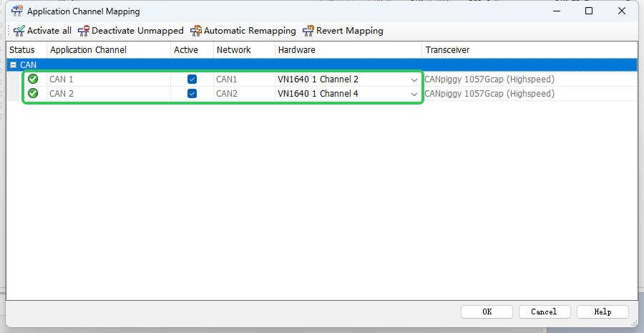Open the hardware dropdown for VN1640 1 Channel 2
The width and height of the screenshot is (644, 333).
point(414,79)
